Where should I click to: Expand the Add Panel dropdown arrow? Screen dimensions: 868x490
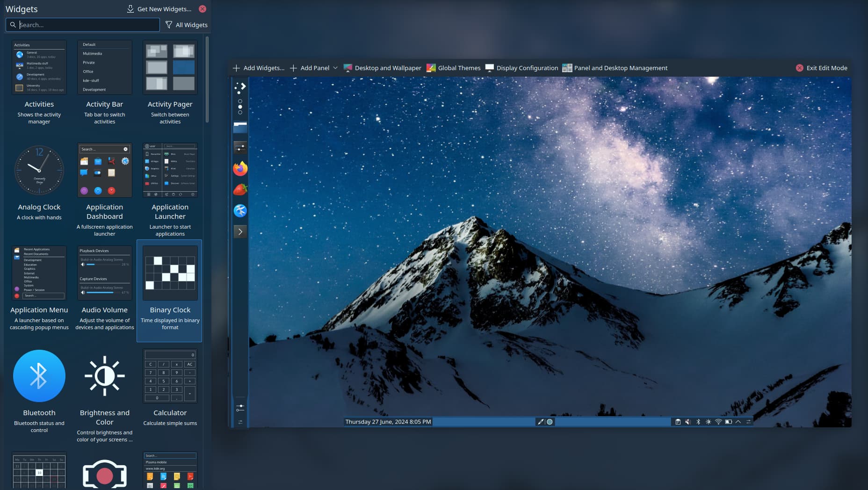click(335, 68)
